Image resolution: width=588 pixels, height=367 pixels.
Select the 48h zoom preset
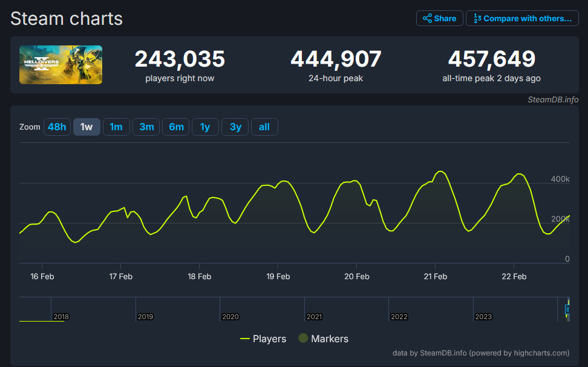point(57,127)
